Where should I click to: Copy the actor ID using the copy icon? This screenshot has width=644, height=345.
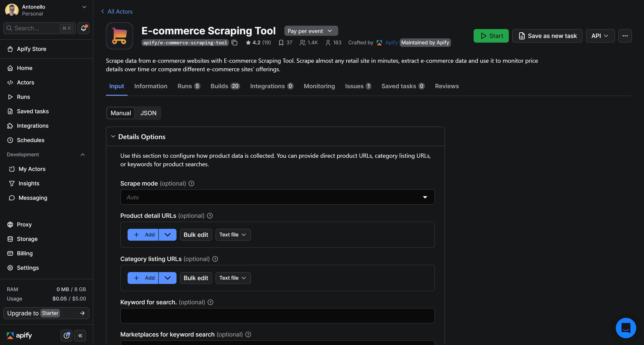coord(235,43)
